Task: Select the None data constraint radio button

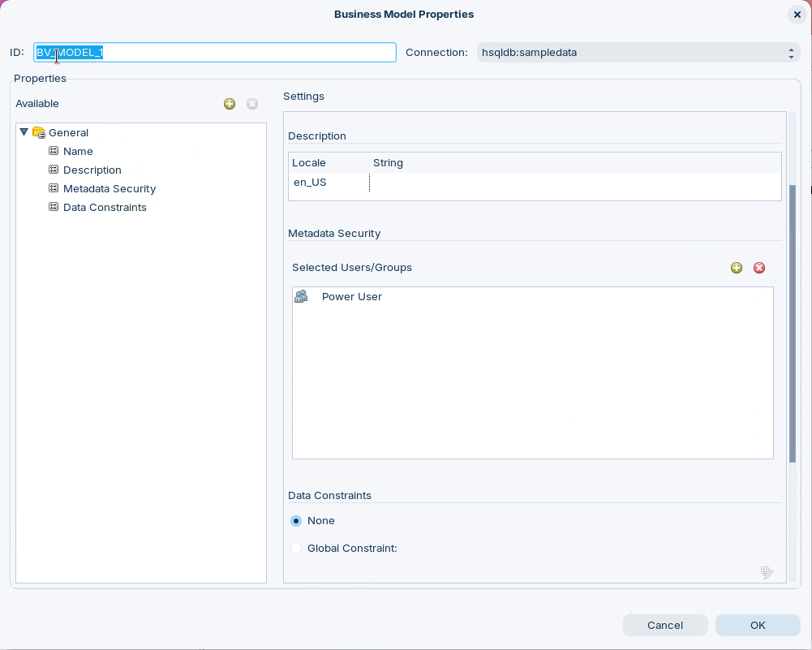Action: pyautogui.click(x=296, y=521)
